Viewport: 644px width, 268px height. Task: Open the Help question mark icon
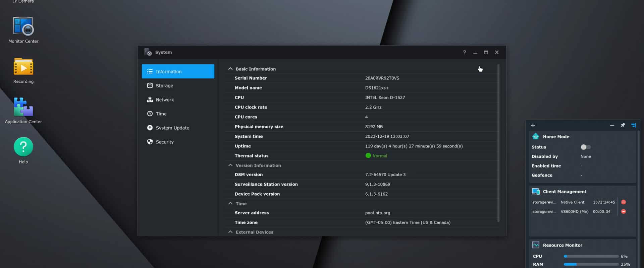(x=23, y=147)
